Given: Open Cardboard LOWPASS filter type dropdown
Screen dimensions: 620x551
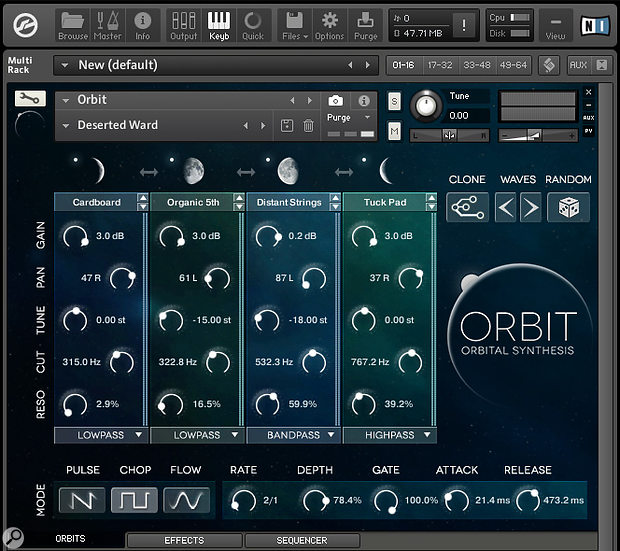Looking at the screenshot, I should tap(101, 435).
